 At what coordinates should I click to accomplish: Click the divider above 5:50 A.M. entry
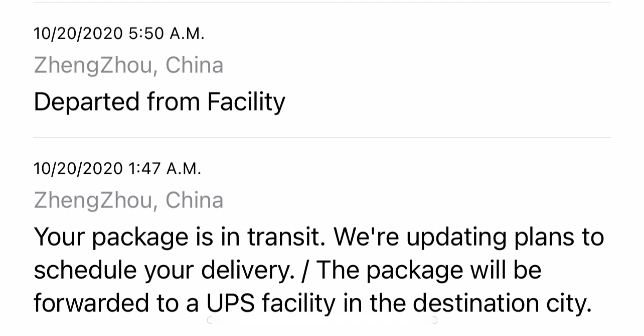click(322, 3)
